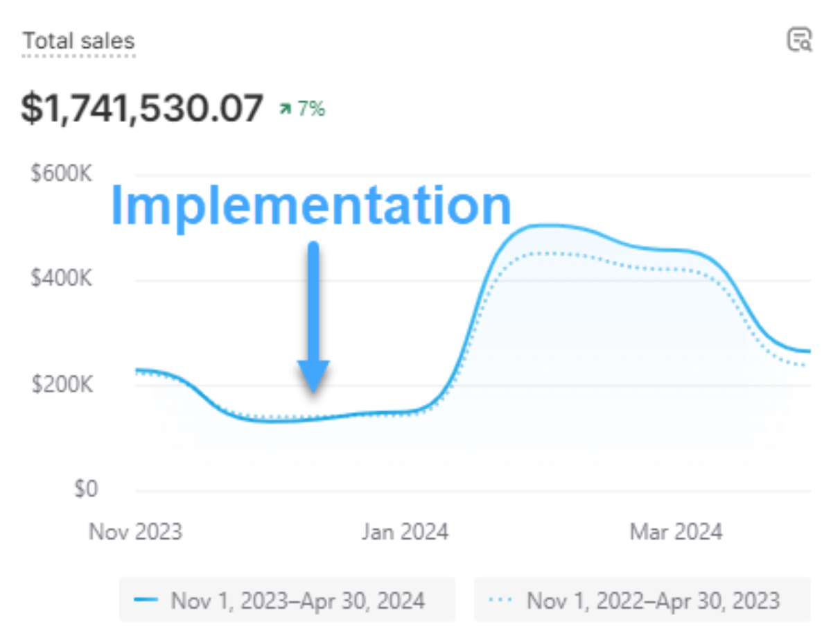840x638 pixels.
Task: Click the 7% change percentage
Action: [x=311, y=109]
